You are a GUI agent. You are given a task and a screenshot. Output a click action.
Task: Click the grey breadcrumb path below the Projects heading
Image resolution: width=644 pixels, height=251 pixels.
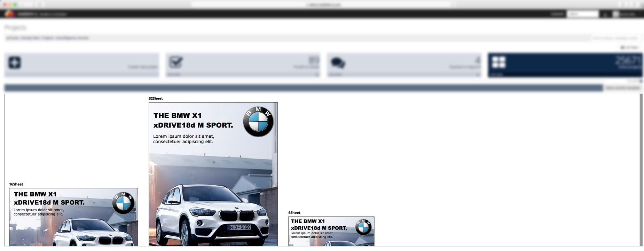click(x=48, y=38)
